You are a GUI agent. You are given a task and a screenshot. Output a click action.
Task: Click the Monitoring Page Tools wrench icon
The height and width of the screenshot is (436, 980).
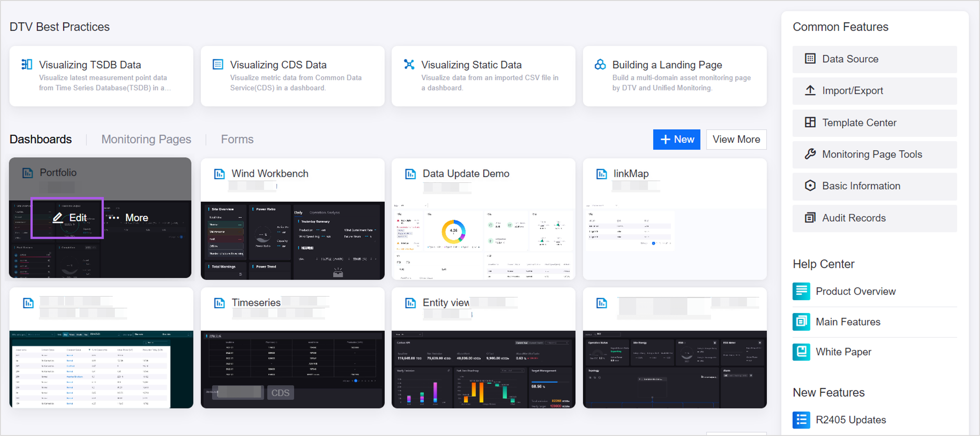click(810, 154)
